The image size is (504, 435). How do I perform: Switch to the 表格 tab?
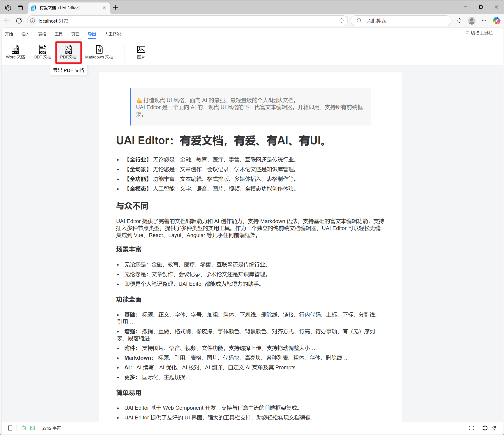pyautogui.click(x=42, y=34)
